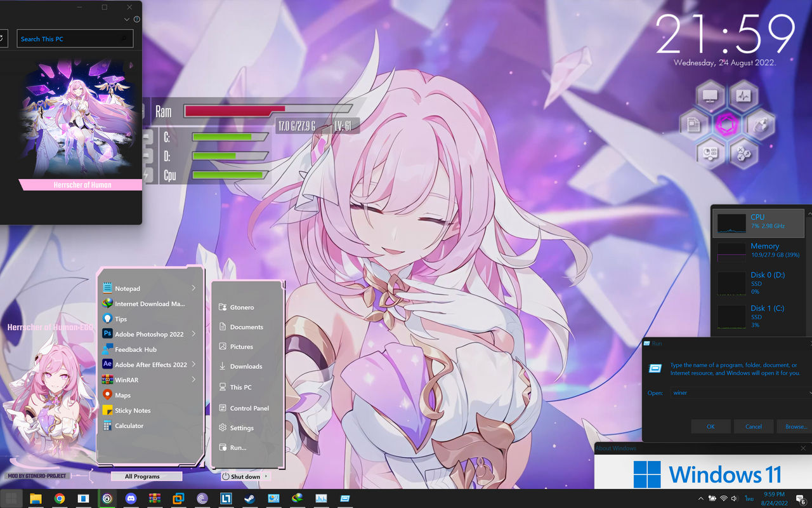Image resolution: width=812 pixels, height=508 pixels.
Task: Click the tools hexagon icon in widget
Action: click(743, 153)
